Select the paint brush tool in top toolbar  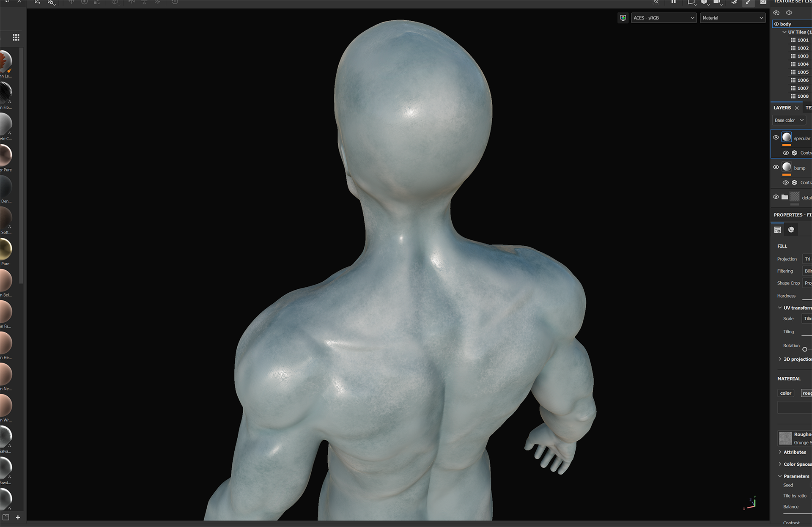click(748, 2)
